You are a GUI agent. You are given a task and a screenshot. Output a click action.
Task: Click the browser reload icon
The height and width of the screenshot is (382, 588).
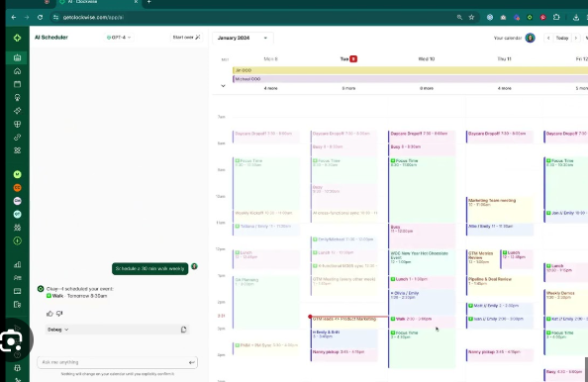(x=41, y=17)
